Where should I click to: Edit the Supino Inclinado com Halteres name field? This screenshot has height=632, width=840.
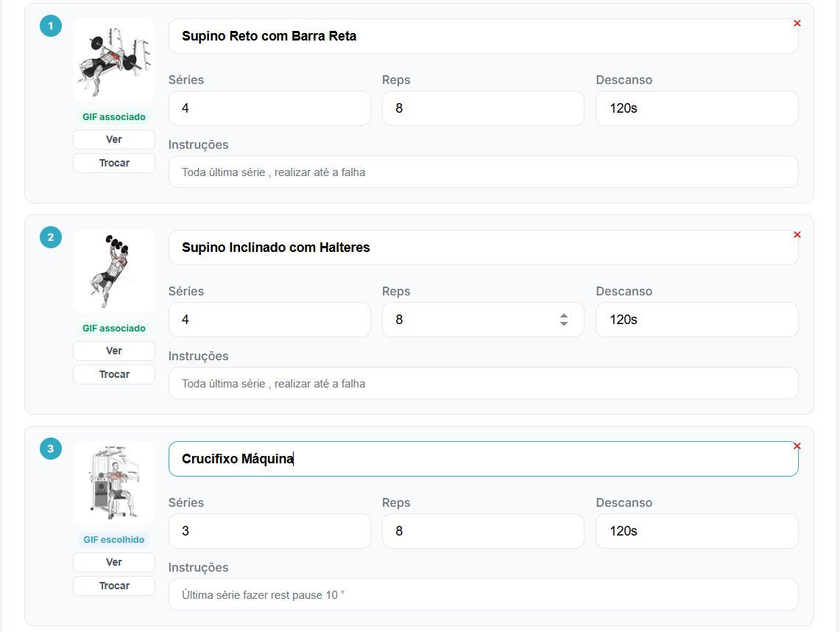pos(483,247)
